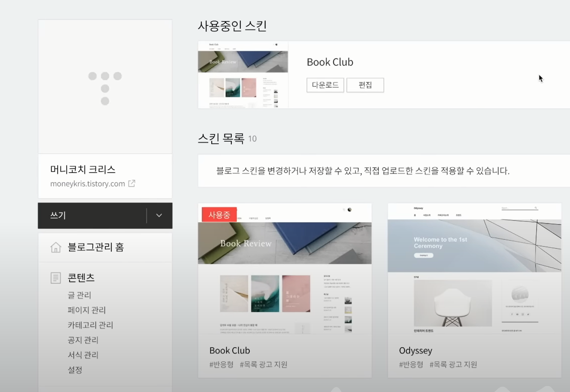
Task: Click the Book Club preview under 사용중인 스킨
Action: [243, 74]
